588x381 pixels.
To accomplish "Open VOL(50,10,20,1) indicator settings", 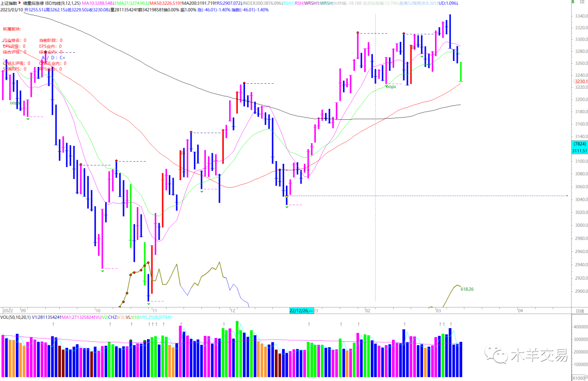I will point(15,317).
